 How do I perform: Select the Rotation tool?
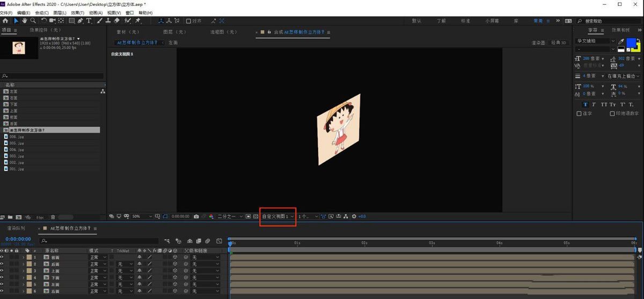coord(44,21)
